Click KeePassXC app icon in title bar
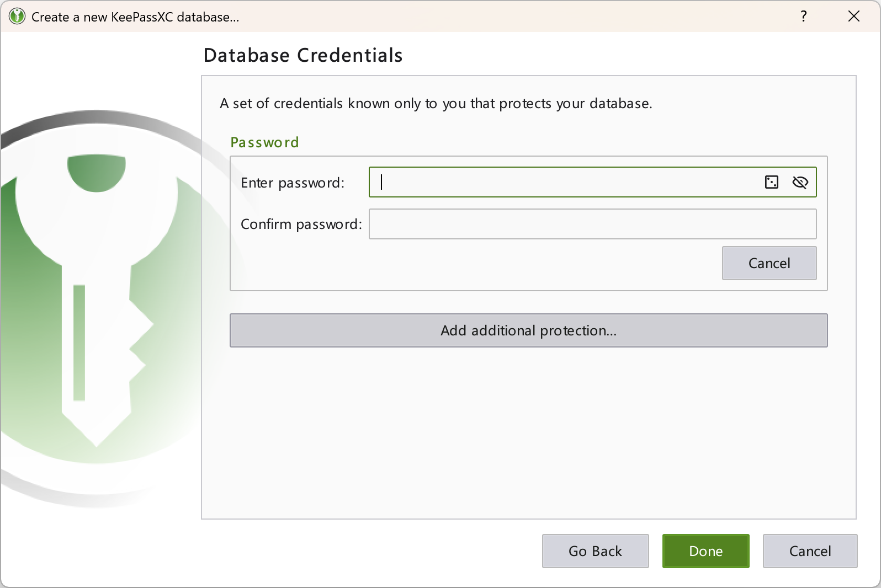This screenshot has height=588, width=881. 17,17
